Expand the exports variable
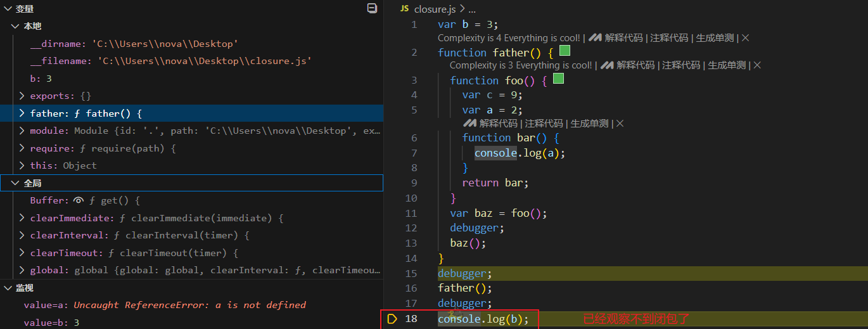Screen dimensions: 868x329 click(x=22, y=96)
